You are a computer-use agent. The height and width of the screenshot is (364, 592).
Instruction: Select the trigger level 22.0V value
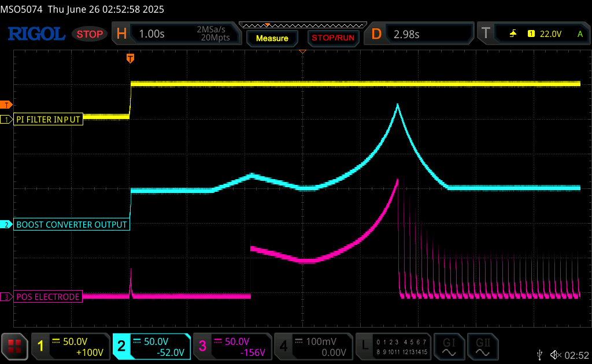(550, 34)
